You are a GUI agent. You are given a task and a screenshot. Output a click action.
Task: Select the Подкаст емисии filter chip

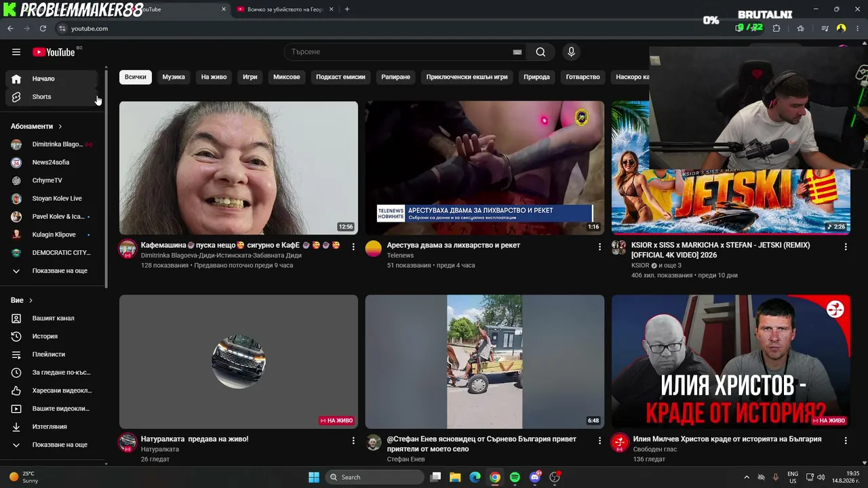click(340, 77)
